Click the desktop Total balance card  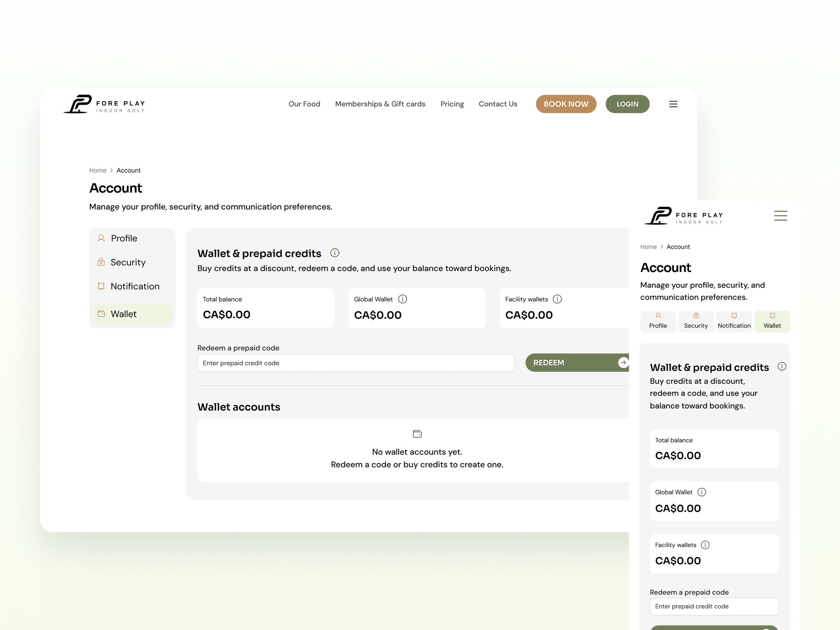click(266, 308)
